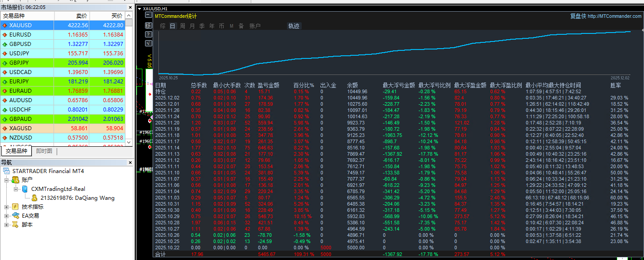The image size is (644, 260).
Task: Click the XAUUSD down-arrow icon in Market Watch
Action: (4, 25)
